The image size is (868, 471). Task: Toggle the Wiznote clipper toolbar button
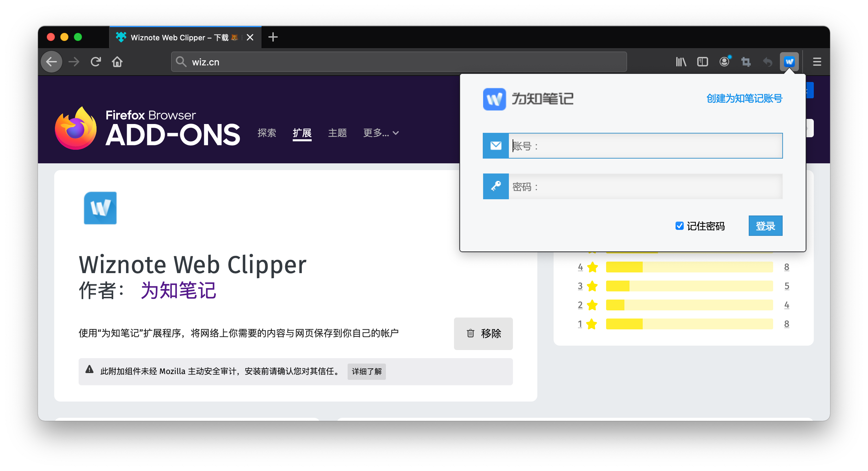pos(789,62)
